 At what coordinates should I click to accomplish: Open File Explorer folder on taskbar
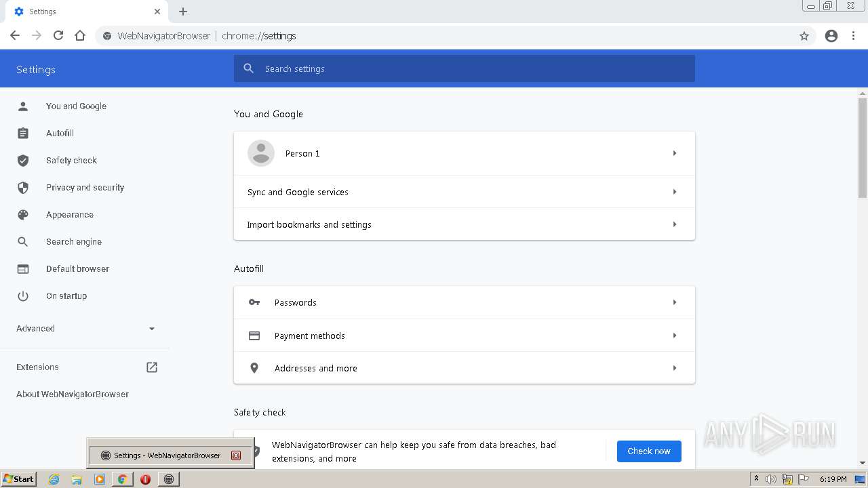coord(77,479)
